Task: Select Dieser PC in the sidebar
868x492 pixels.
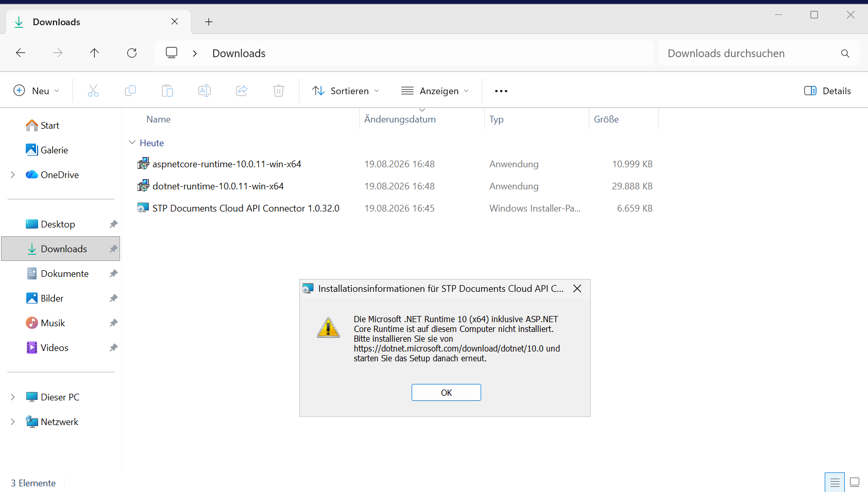Action: pyautogui.click(x=53, y=397)
